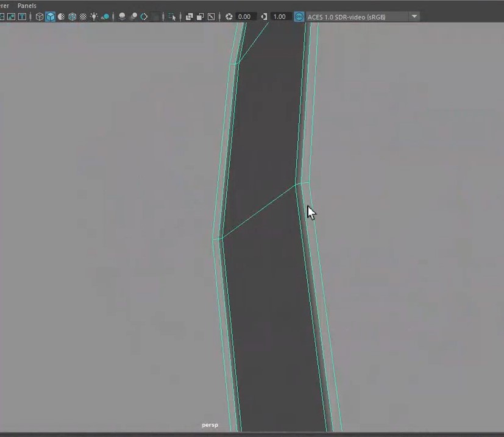
Task: Toggle screen space ambient occlusion icon
Action: (122, 16)
